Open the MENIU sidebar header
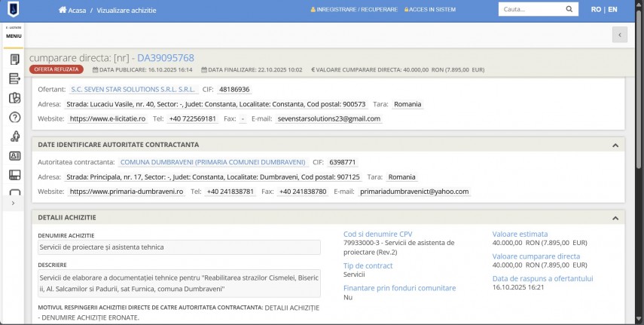 click(x=14, y=35)
